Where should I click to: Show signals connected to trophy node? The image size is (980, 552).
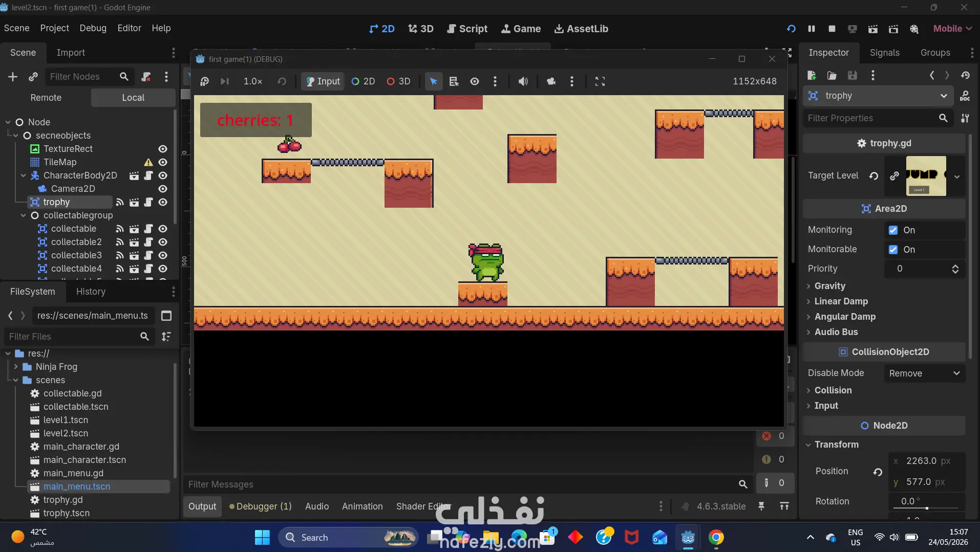(120, 202)
